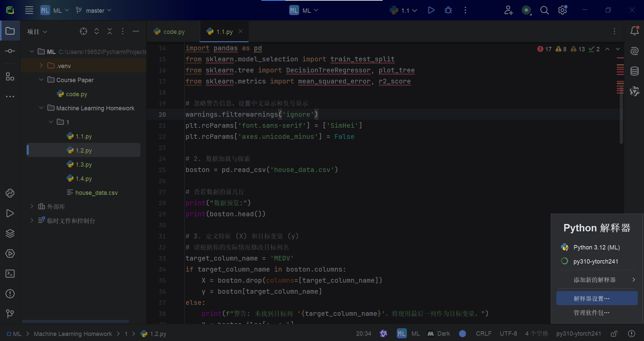The width and height of the screenshot is (644, 341).
Task: Show the Notifications bell panel
Action: coord(634,31)
